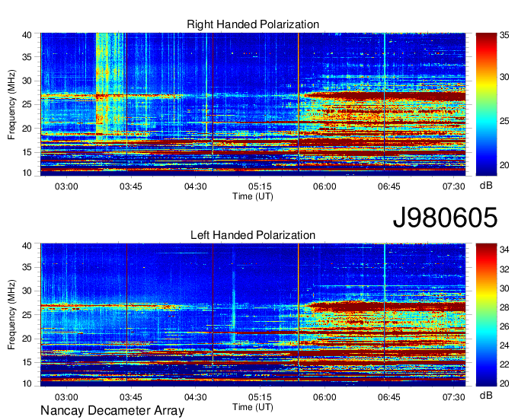Click the 35 value on Right Handed colorbar
This screenshot has width=518, height=420.
coord(504,35)
